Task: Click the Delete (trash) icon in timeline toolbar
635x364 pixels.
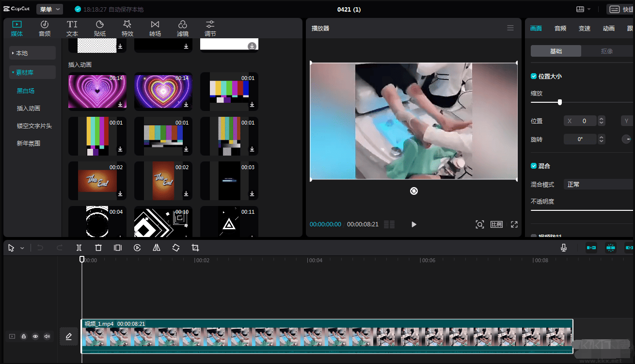Action: coord(98,248)
